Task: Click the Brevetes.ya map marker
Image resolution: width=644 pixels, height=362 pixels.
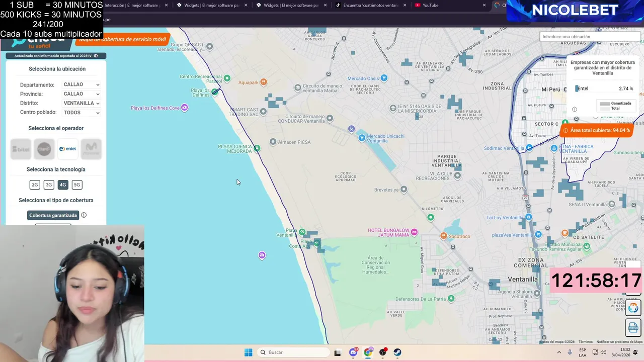Action: (x=404, y=190)
